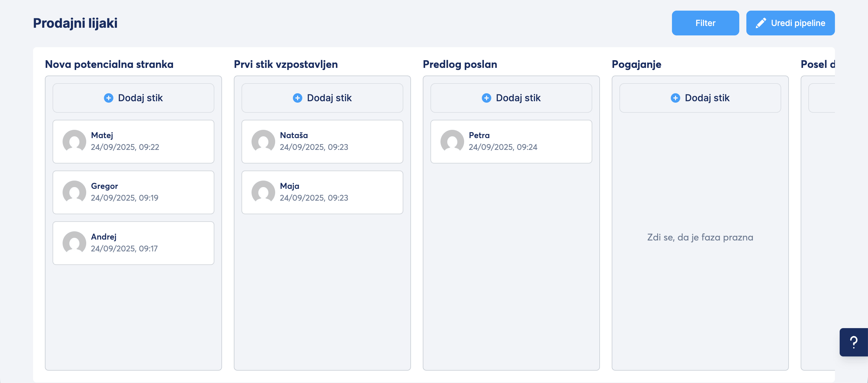Open Andrej's contact card
Viewport: 868px width, 383px height.
pyautogui.click(x=133, y=243)
